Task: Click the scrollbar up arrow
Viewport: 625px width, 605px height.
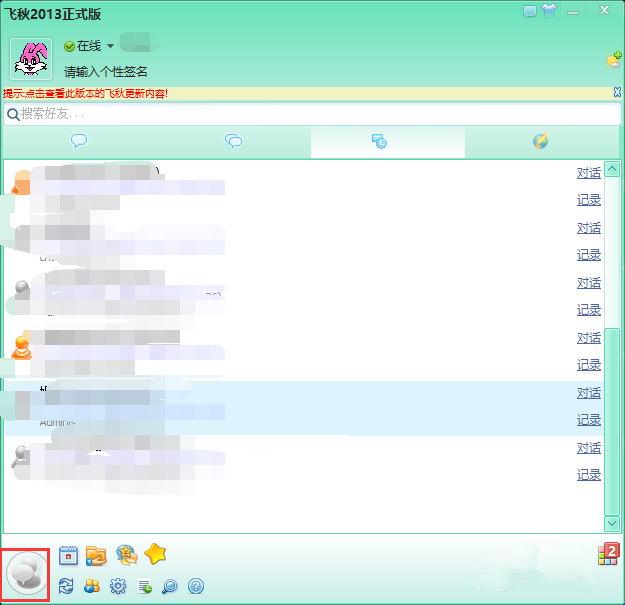Action: click(x=612, y=169)
